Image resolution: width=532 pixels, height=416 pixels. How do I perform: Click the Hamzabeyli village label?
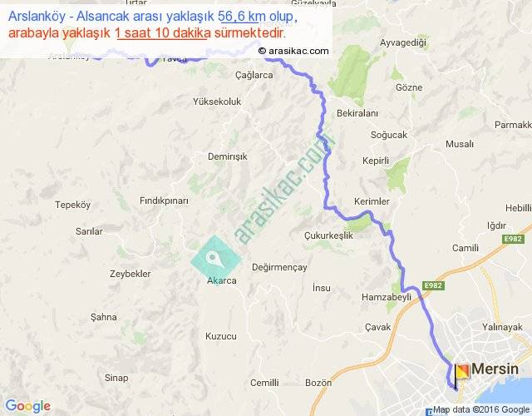(386, 297)
